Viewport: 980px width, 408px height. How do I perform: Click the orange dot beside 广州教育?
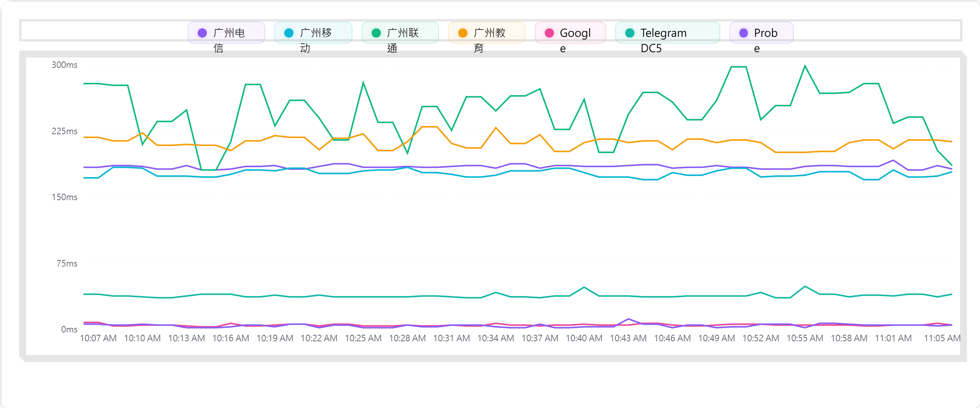point(463,33)
